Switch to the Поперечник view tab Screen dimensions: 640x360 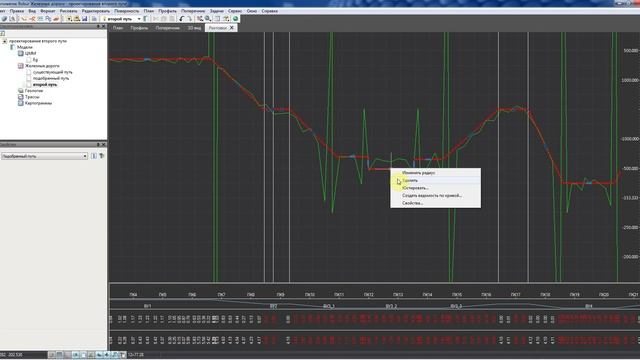(x=167, y=28)
